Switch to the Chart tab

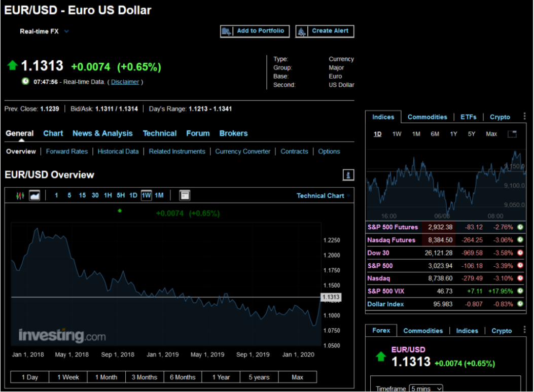[x=53, y=133]
